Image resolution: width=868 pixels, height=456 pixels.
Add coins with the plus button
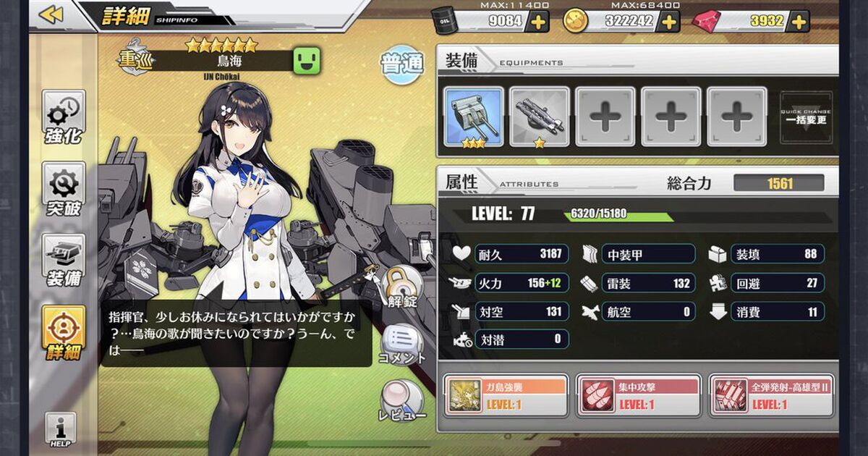(x=670, y=21)
